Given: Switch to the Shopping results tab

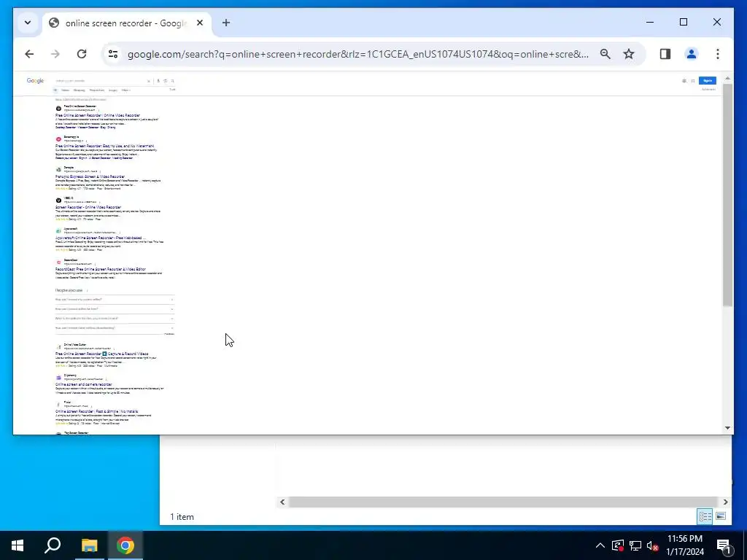Looking at the screenshot, I should pyautogui.click(x=79, y=90).
